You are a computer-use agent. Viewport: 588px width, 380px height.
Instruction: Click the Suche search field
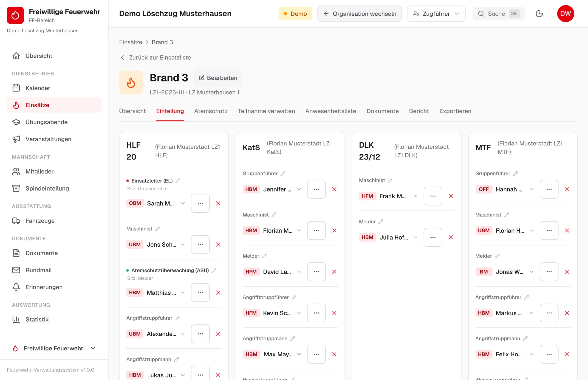coord(498,14)
